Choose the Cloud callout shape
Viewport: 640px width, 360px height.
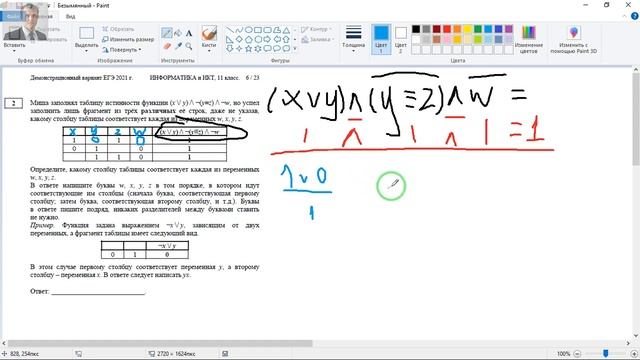coord(286,49)
